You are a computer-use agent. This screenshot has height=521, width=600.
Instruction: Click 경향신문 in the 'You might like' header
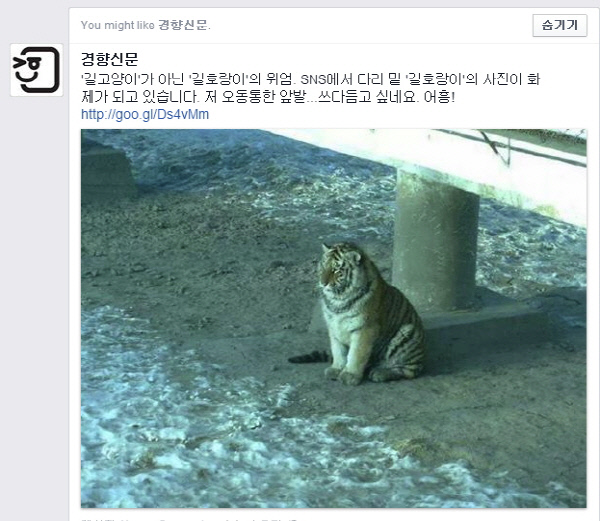coord(183,25)
